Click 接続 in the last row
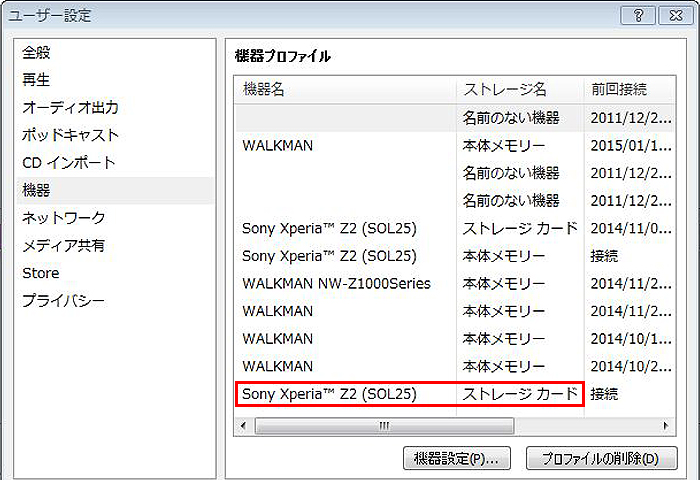 [604, 394]
